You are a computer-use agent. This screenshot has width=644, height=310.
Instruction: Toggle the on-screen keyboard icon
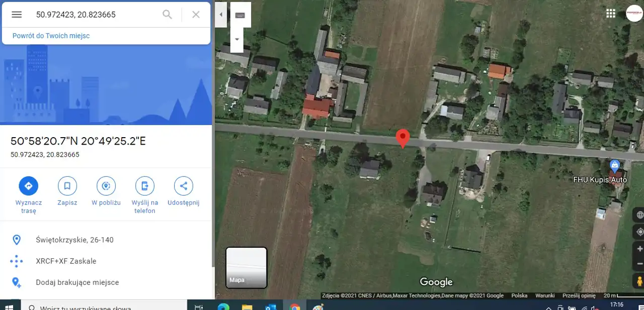click(240, 15)
